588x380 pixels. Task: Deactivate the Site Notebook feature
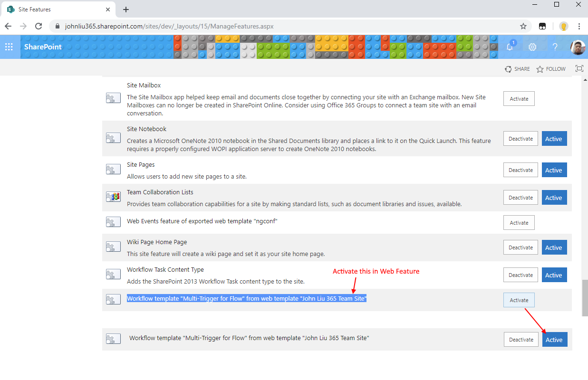pos(521,139)
